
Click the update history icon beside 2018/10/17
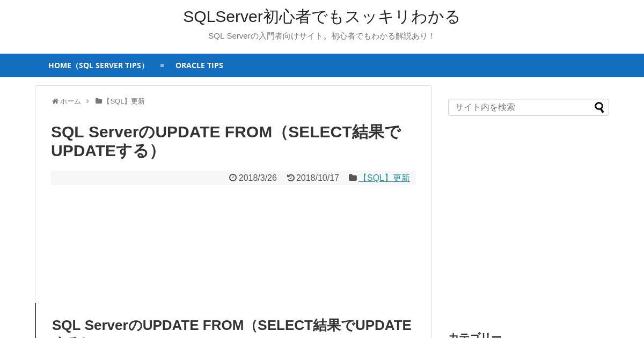(x=291, y=178)
